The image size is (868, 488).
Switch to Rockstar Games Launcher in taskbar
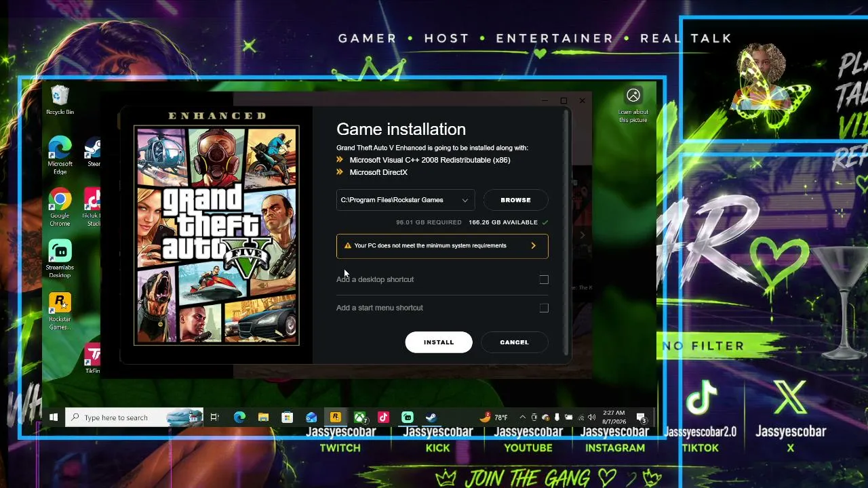tap(335, 418)
